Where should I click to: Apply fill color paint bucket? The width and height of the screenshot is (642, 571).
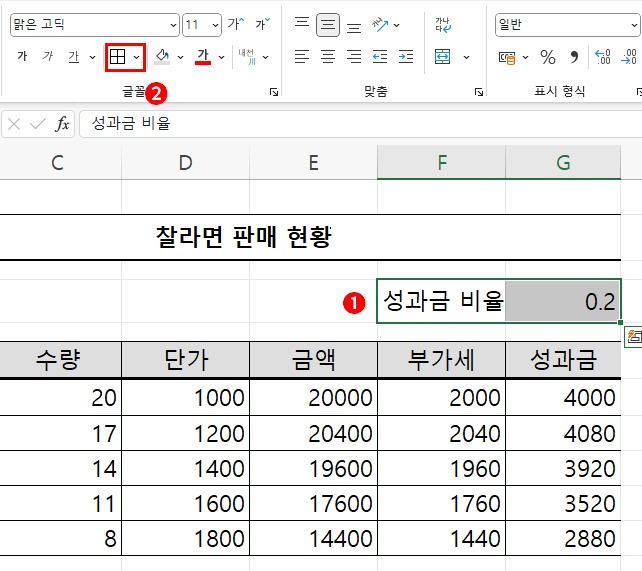(x=163, y=56)
